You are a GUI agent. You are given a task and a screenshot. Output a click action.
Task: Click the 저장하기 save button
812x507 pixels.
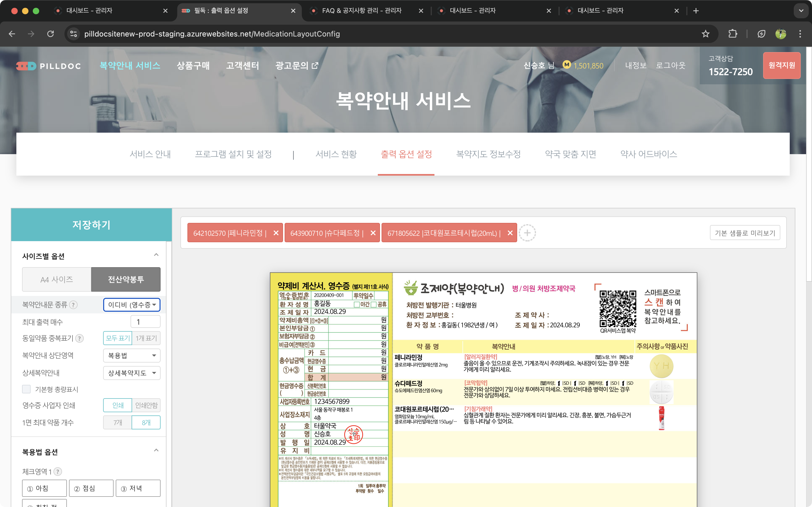tap(91, 225)
